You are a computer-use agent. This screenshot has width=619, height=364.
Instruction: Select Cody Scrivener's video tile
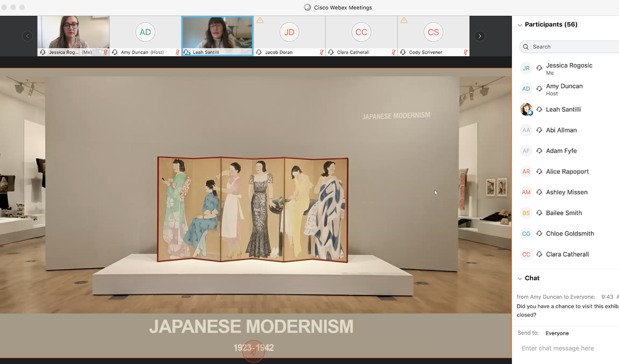coord(433,36)
